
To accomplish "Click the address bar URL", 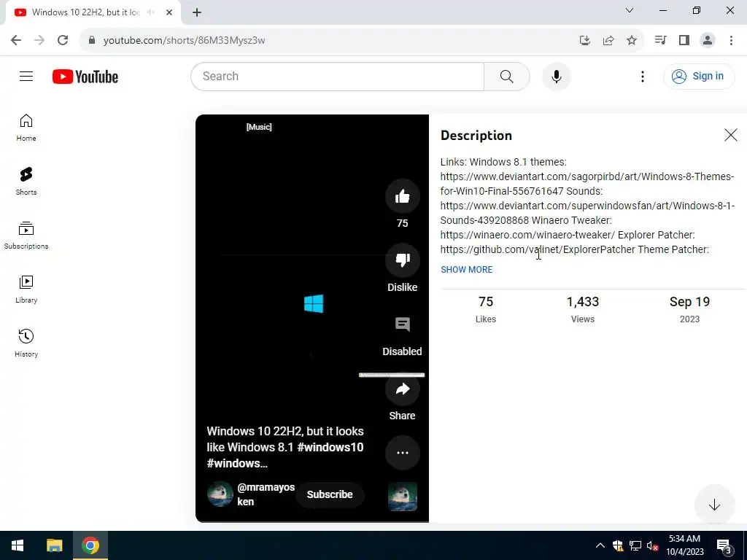I will click(x=185, y=41).
